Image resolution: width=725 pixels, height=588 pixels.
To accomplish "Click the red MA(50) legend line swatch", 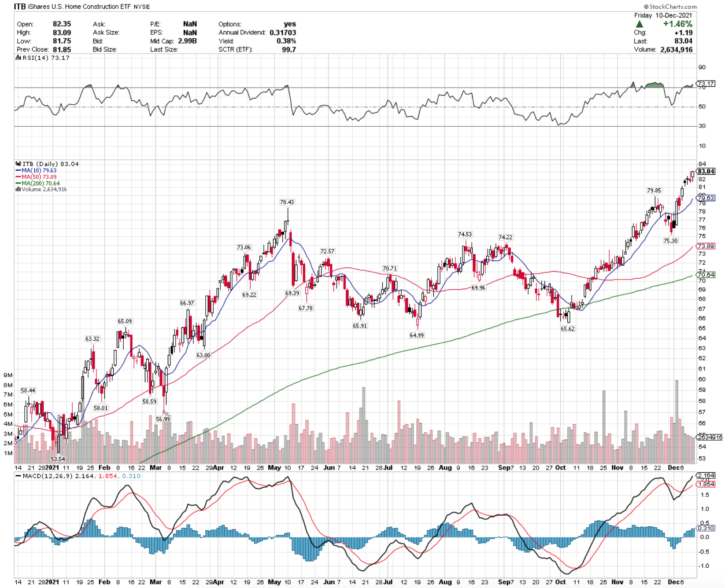I will click(x=18, y=177).
